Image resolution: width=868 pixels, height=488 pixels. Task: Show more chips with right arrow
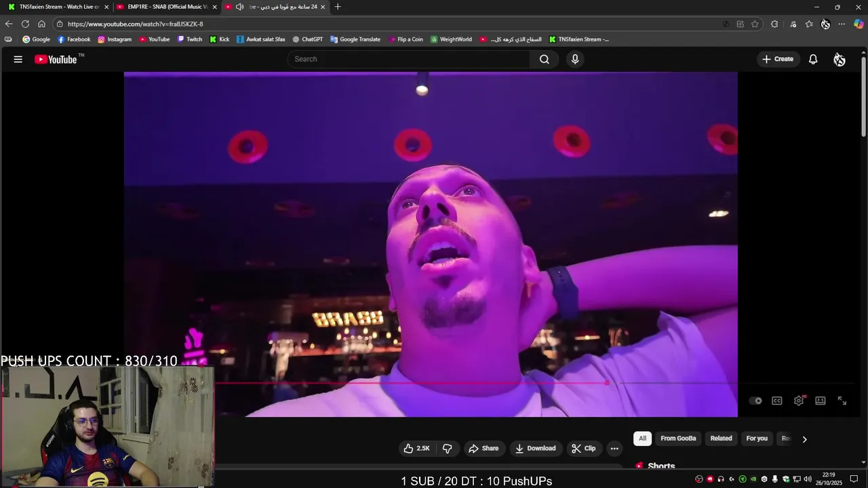coord(804,439)
